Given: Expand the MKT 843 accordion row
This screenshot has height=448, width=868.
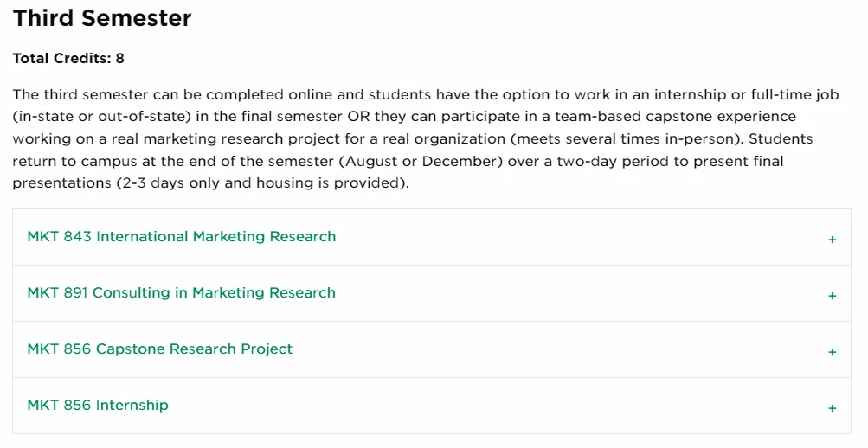Looking at the screenshot, I should pos(519,237).
